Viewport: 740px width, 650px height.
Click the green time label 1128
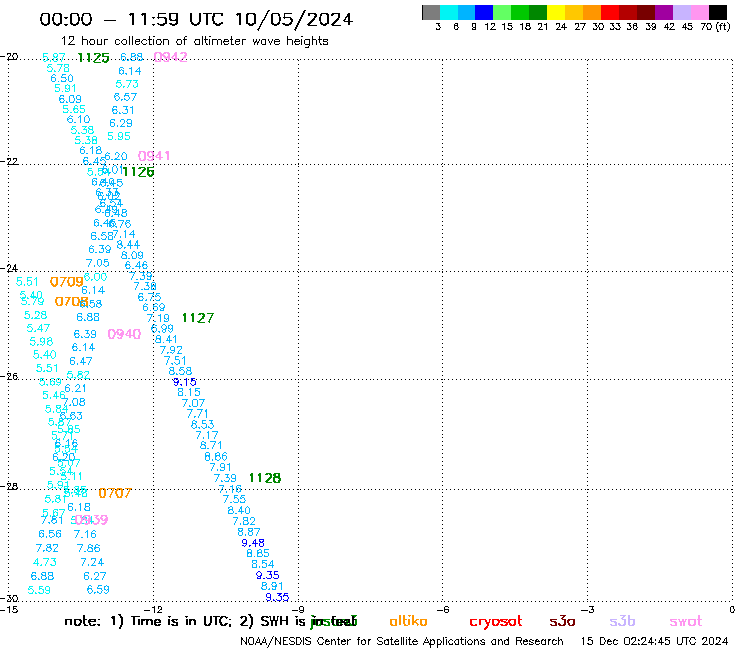tap(265, 478)
